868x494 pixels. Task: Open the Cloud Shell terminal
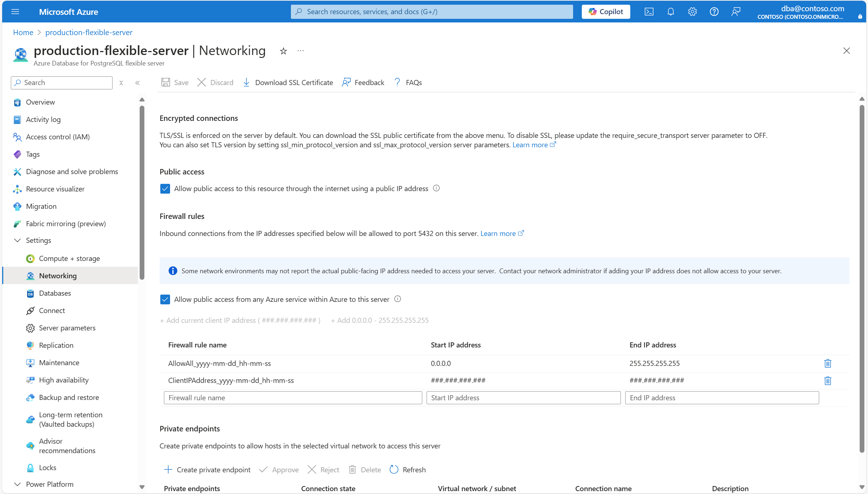click(649, 11)
